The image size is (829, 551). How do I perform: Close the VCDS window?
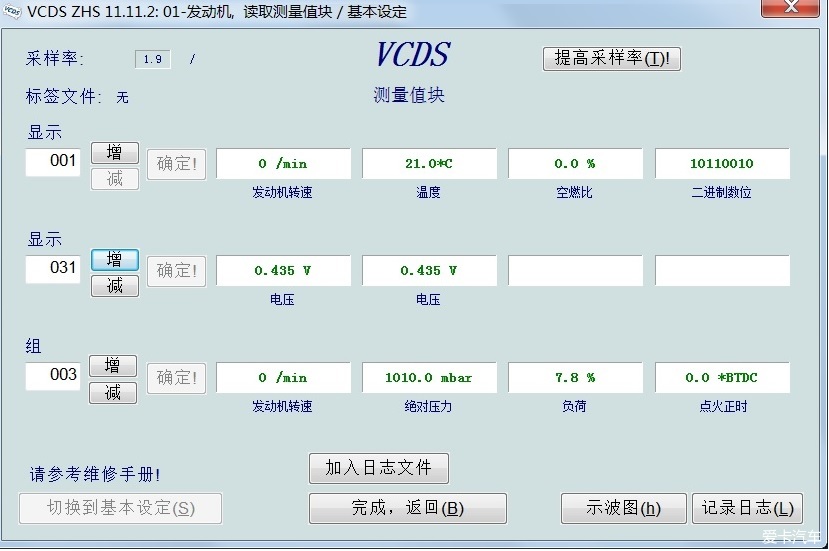click(x=790, y=7)
